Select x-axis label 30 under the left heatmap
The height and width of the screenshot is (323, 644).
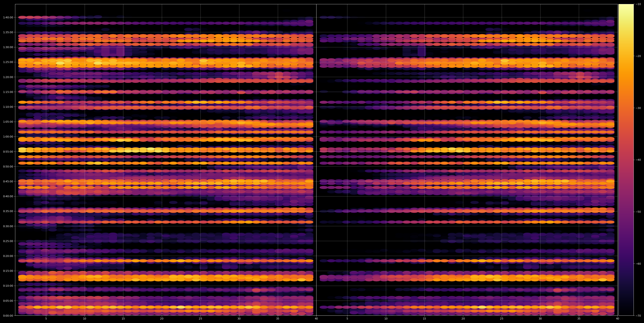(239, 319)
